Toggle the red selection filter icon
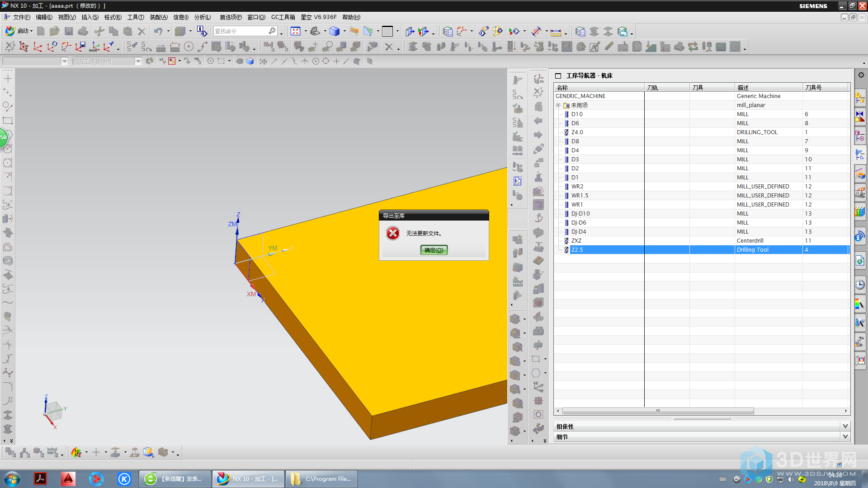 (172, 61)
